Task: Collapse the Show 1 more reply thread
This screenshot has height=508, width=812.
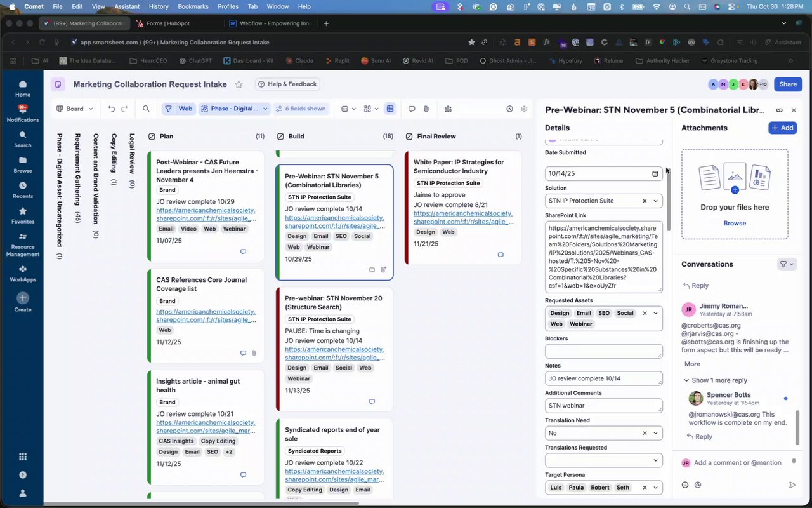Action: (715, 380)
